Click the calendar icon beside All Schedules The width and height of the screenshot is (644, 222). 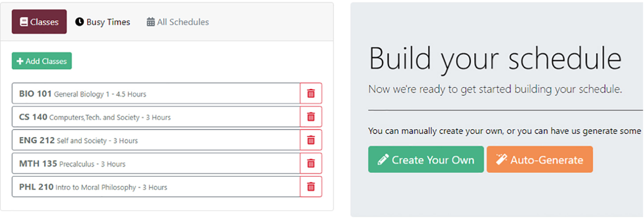[x=151, y=22]
